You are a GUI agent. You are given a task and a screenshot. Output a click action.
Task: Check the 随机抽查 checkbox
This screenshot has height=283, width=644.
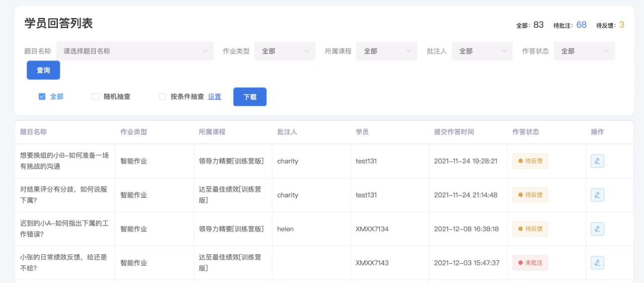[96, 97]
